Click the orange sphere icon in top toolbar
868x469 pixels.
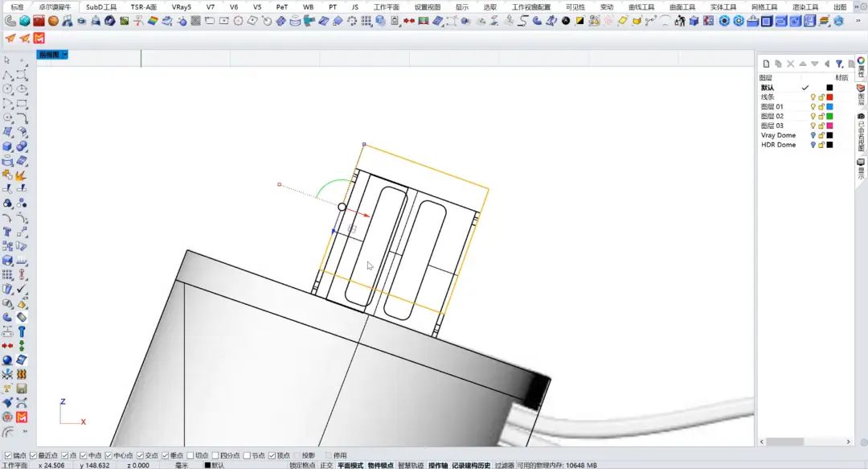(x=53, y=21)
